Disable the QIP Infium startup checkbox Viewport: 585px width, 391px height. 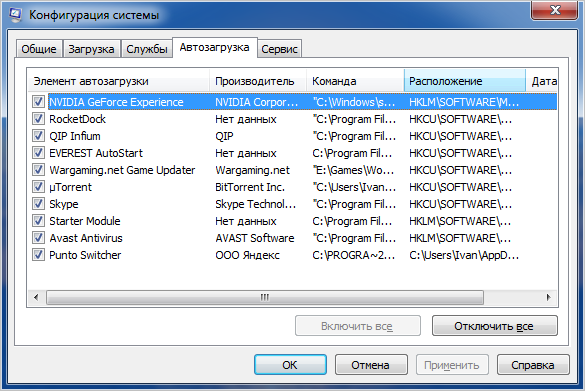click(38, 135)
